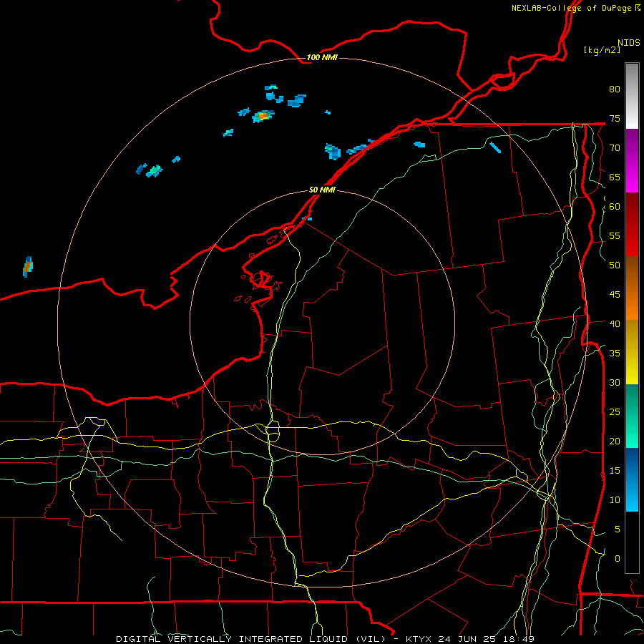Click the brown-orange segment of the color scale
Image resolution: width=644 pixels, height=644 pixels.
coord(632,288)
